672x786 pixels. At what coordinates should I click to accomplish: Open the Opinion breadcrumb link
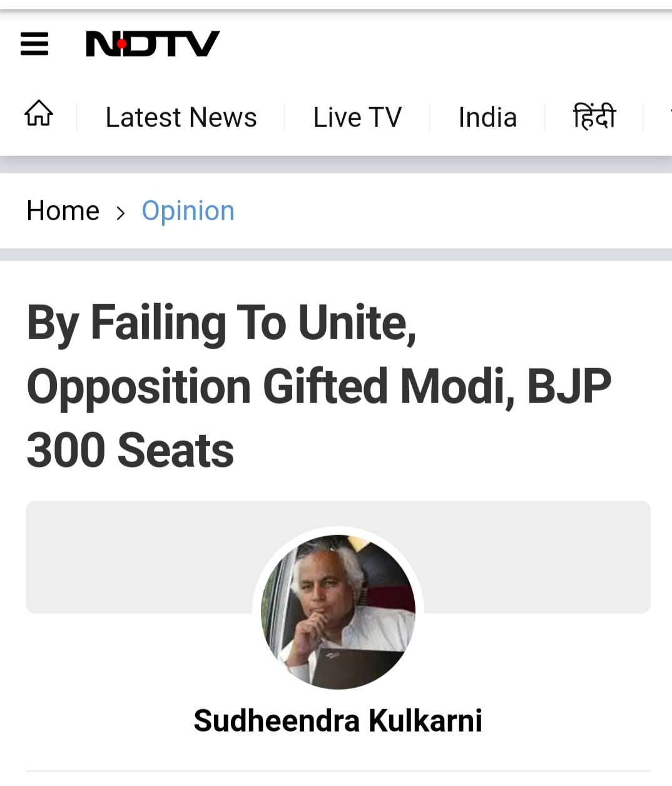(x=188, y=212)
